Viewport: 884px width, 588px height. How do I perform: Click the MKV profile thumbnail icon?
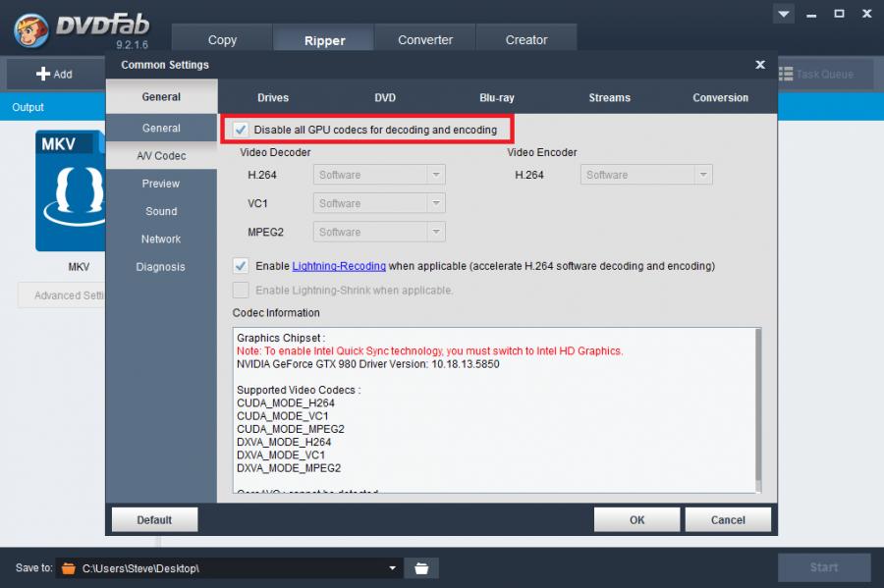tap(71, 191)
